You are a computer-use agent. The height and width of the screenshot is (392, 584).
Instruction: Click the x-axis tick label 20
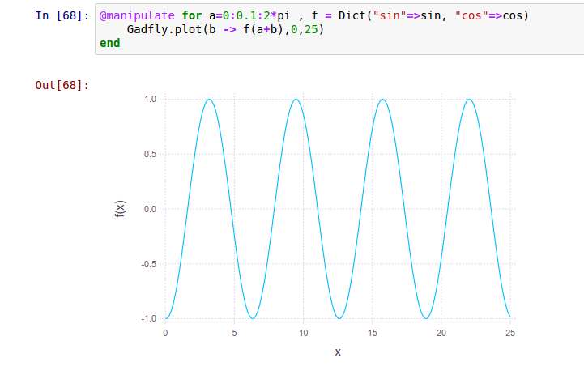[441, 333]
